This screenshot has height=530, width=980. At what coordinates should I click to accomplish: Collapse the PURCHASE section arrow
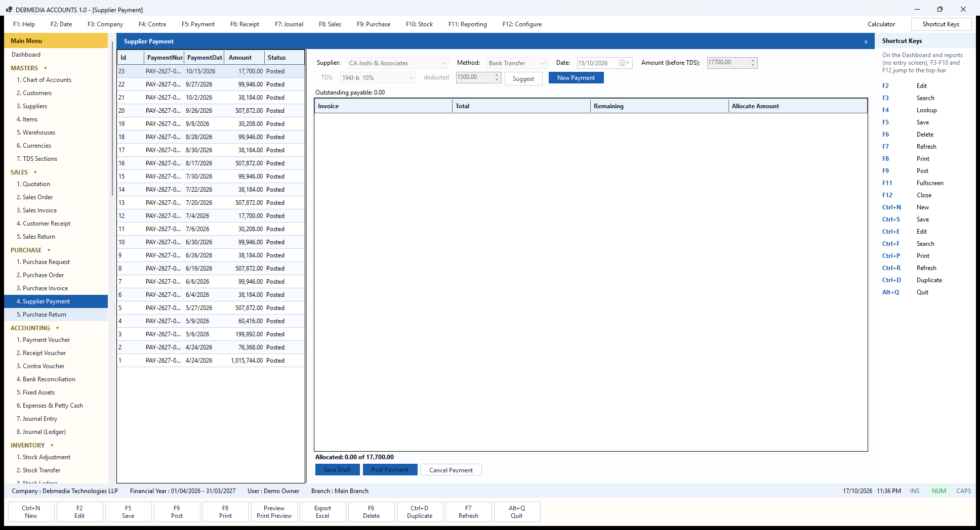click(49, 250)
